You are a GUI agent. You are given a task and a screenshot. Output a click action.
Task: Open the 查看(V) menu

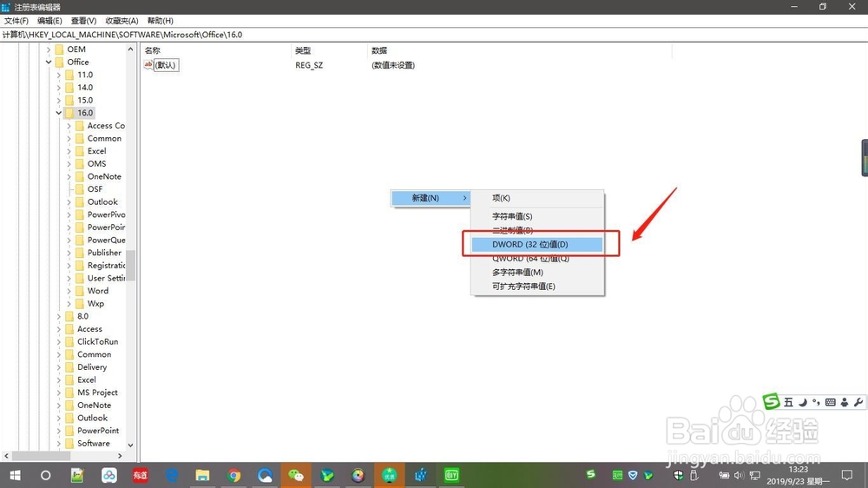83,21
